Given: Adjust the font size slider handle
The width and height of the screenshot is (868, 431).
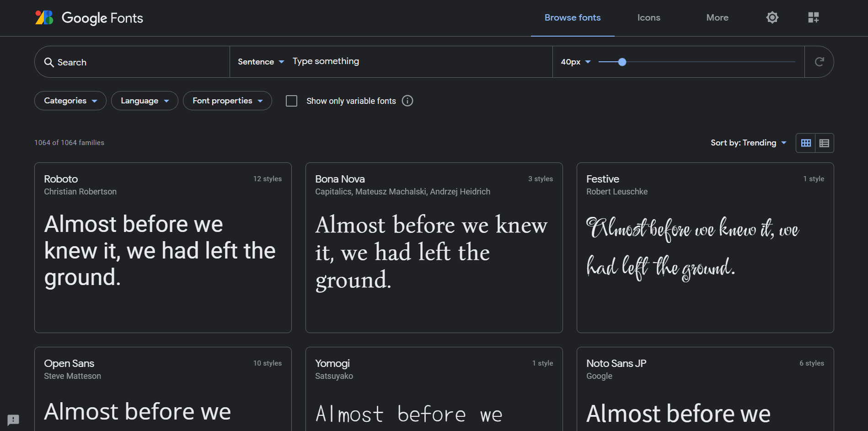Looking at the screenshot, I should click(x=622, y=62).
